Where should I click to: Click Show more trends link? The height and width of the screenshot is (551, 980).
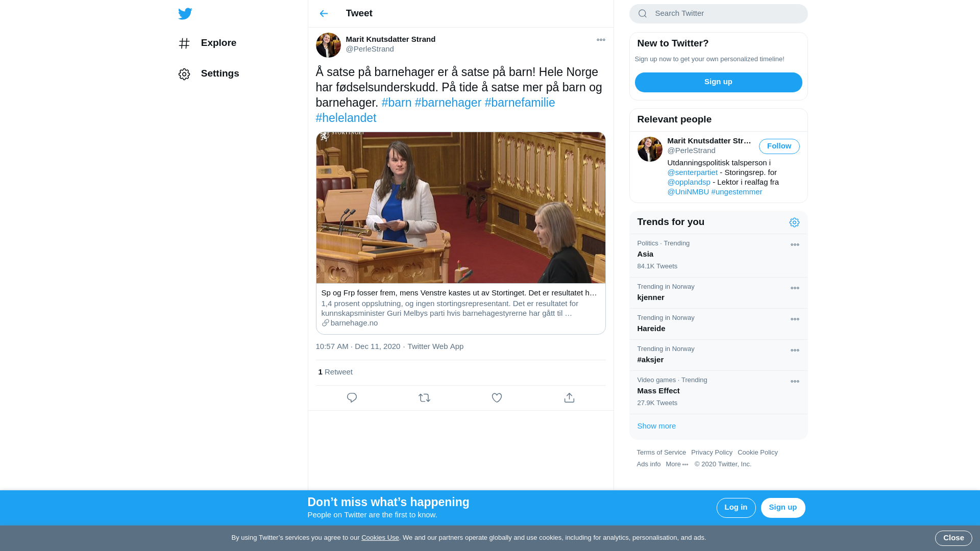pyautogui.click(x=656, y=426)
